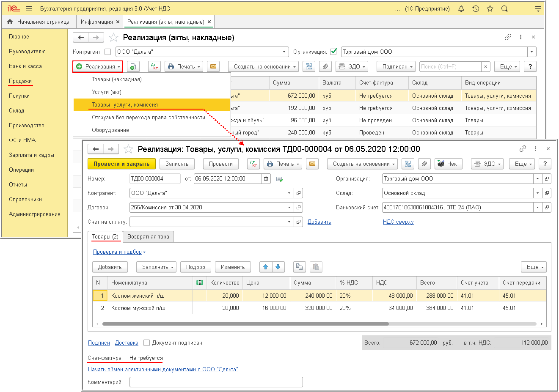Open НДС сверху link
Viewport: 559px width, 392px height.
(398, 222)
